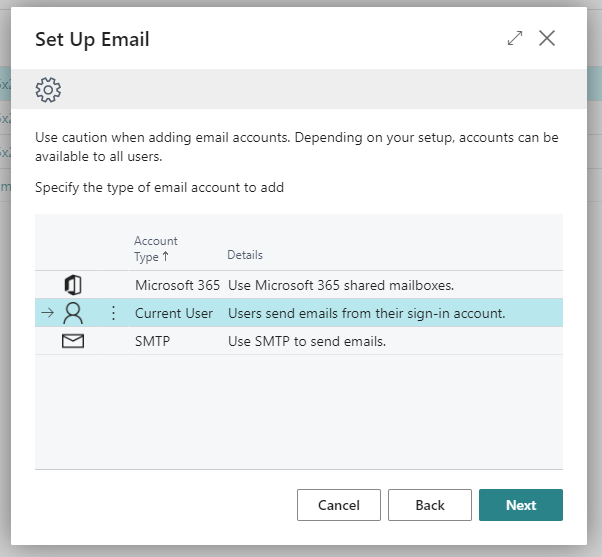Go Back to the previous step
Image resolution: width=602 pixels, height=557 pixels.
[430, 505]
